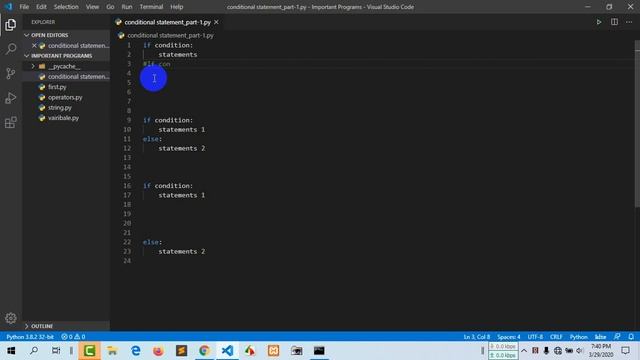The height and width of the screenshot is (360, 640).
Task: Open the Source Control view
Action: [x=11, y=73]
